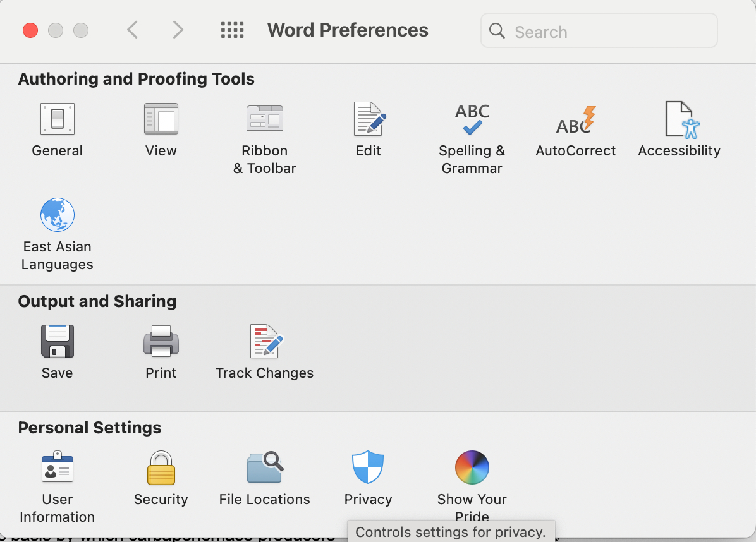The height and width of the screenshot is (542, 756).
Task: Select the User Information icon
Action: [x=58, y=468]
